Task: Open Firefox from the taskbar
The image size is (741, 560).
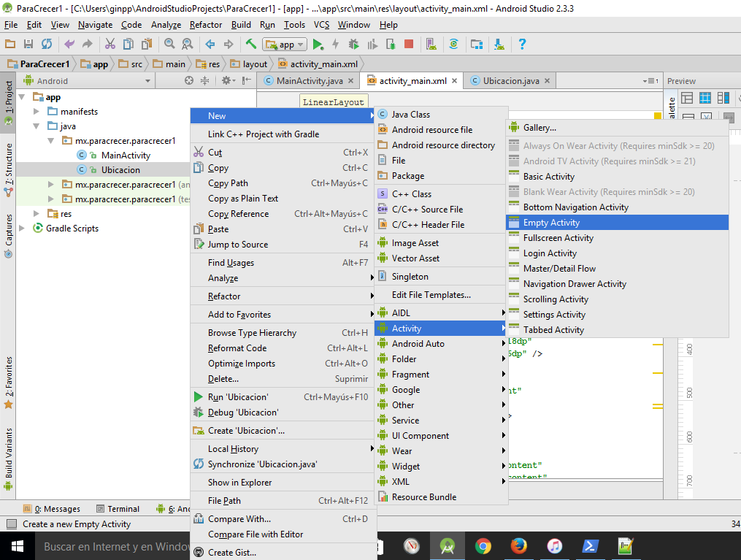Action: coord(518,546)
